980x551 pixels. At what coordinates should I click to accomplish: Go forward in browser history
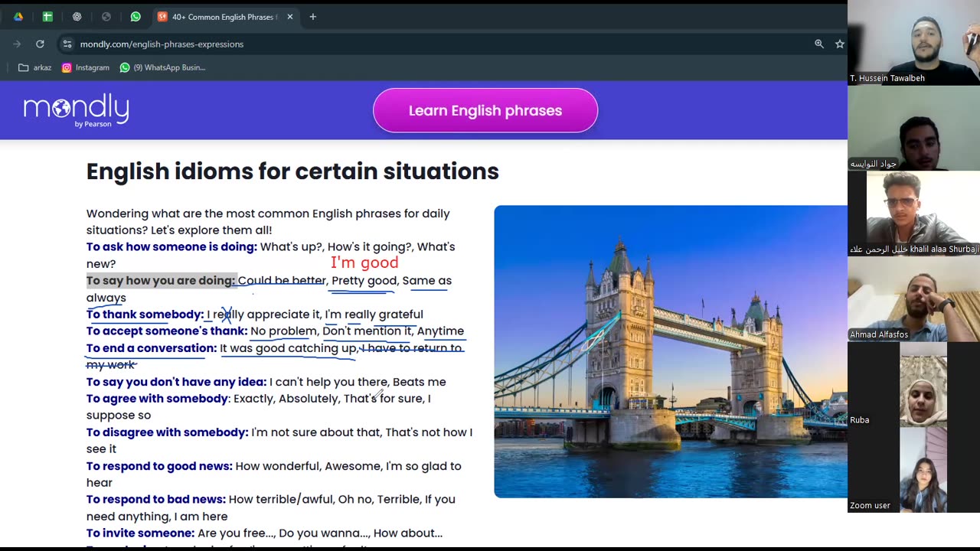pos(17,44)
